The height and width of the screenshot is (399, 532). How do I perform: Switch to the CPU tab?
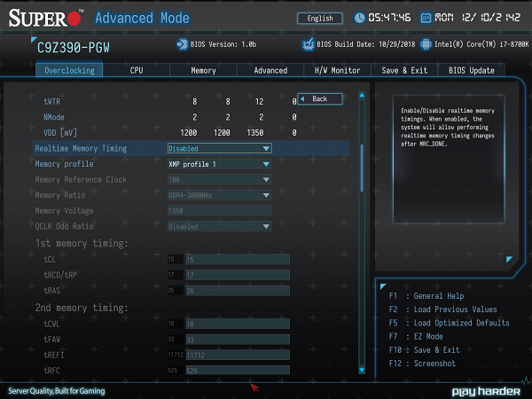pos(137,70)
